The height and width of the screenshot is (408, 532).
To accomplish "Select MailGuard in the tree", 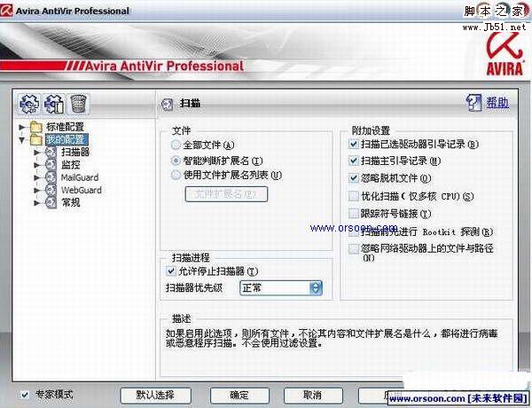I will click(80, 177).
